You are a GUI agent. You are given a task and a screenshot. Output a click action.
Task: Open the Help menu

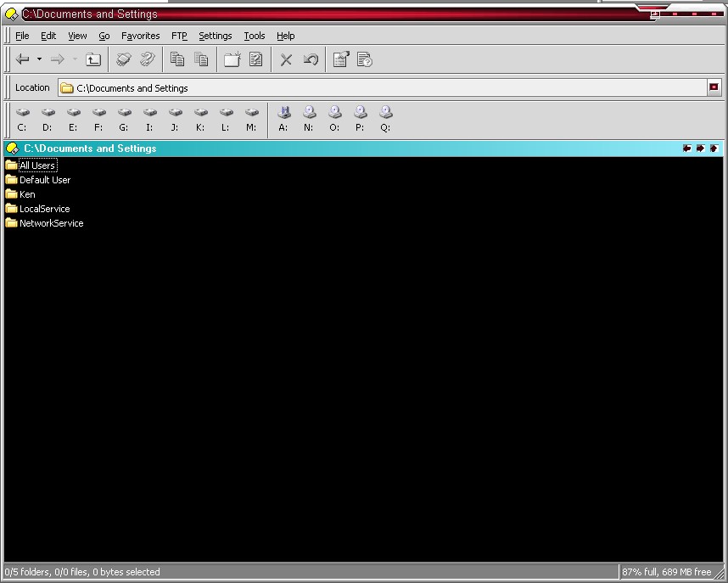coord(286,36)
